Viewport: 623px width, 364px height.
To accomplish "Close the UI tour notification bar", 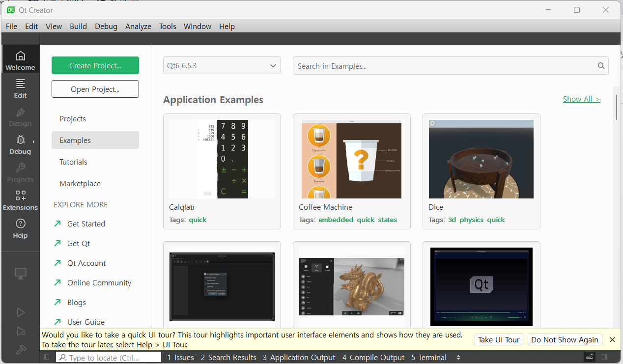I will [612, 339].
